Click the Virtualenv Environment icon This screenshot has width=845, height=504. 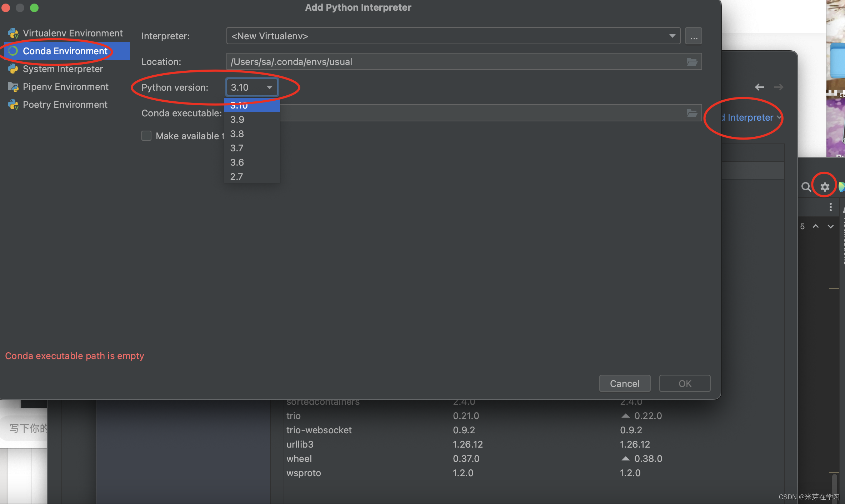click(13, 32)
